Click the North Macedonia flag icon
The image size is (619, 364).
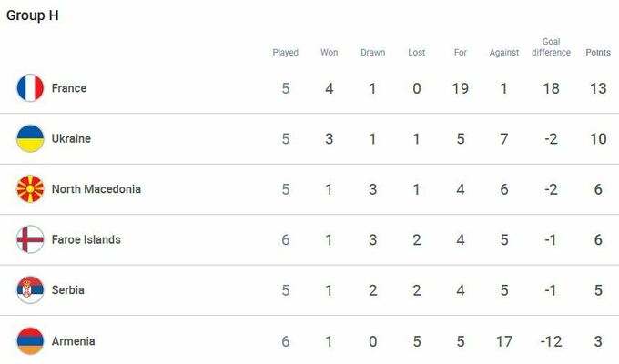30,189
